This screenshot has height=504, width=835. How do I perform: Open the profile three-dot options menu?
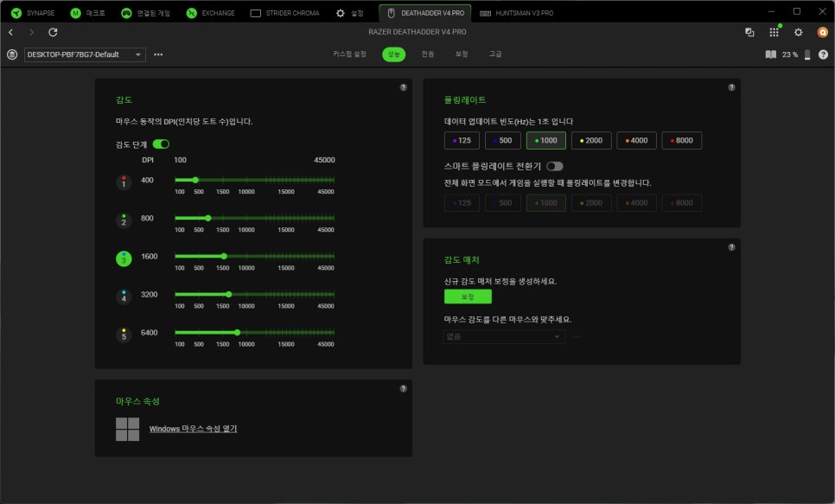click(158, 54)
